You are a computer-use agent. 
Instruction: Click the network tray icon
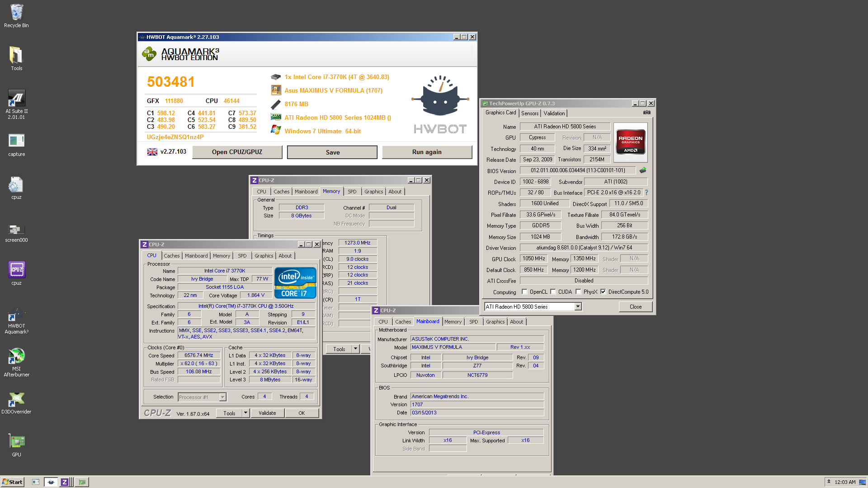tap(863, 482)
